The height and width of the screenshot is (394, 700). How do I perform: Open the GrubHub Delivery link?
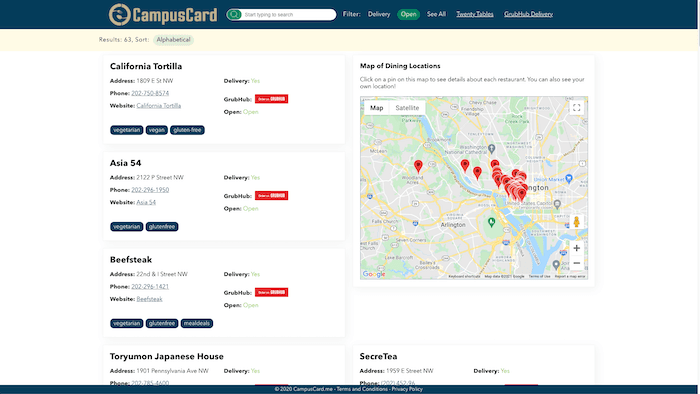(528, 14)
